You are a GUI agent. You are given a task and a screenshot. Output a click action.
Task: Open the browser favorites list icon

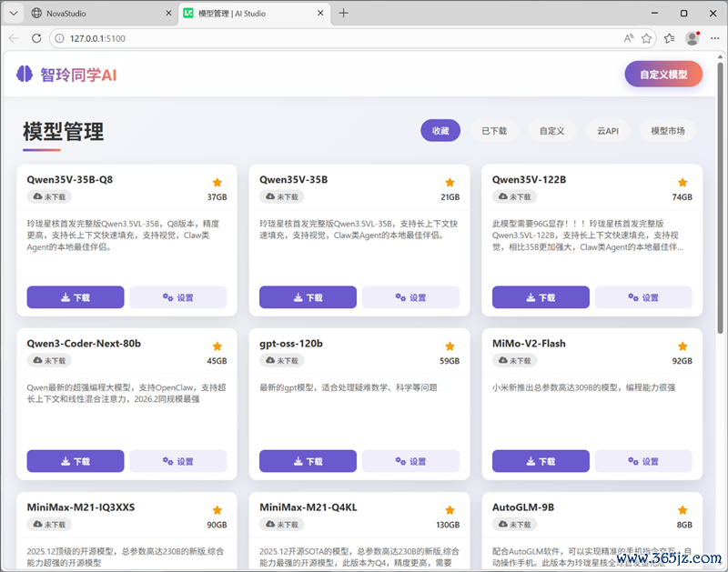[669, 38]
